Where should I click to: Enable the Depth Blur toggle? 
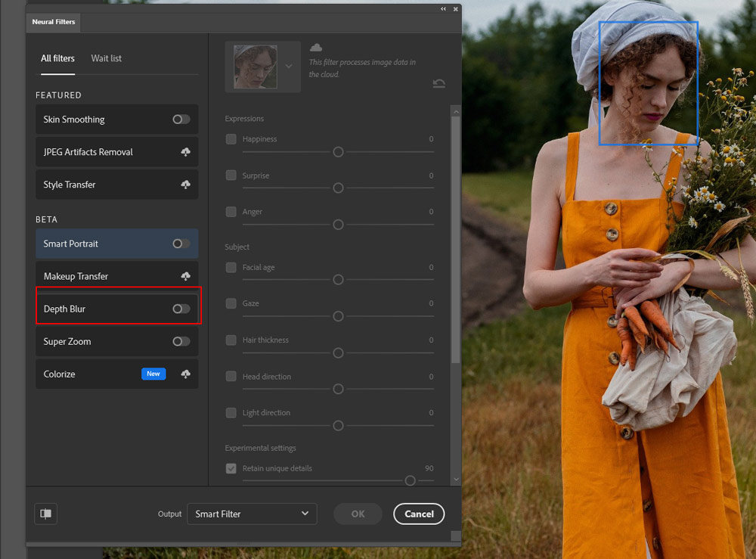coord(180,309)
